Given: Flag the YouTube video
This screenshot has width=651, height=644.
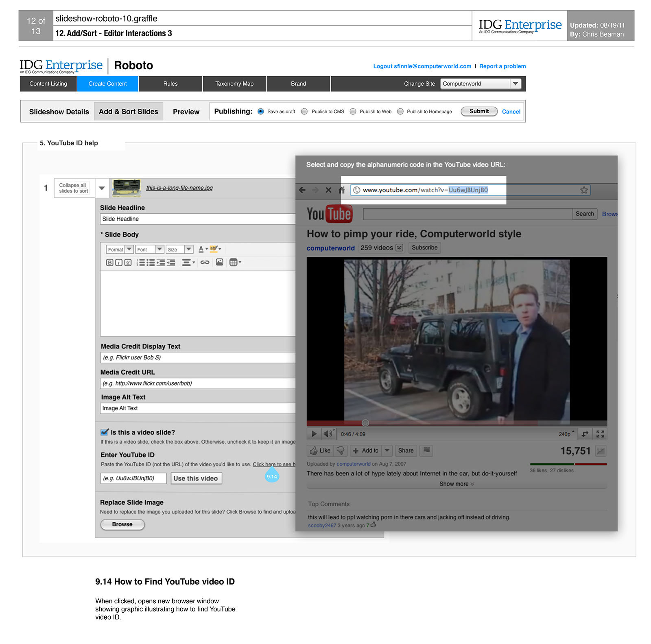Looking at the screenshot, I should pos(426,450).
